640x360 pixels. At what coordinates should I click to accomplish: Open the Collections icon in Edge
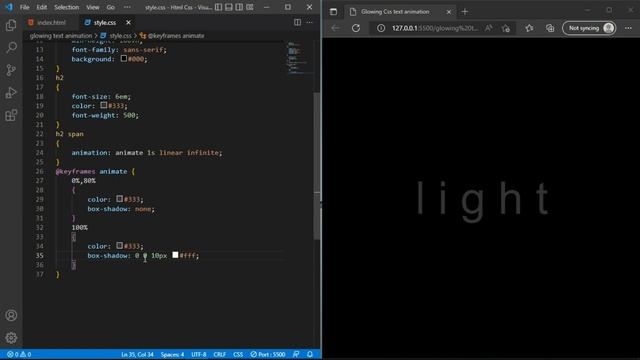[x=550, y=28]
